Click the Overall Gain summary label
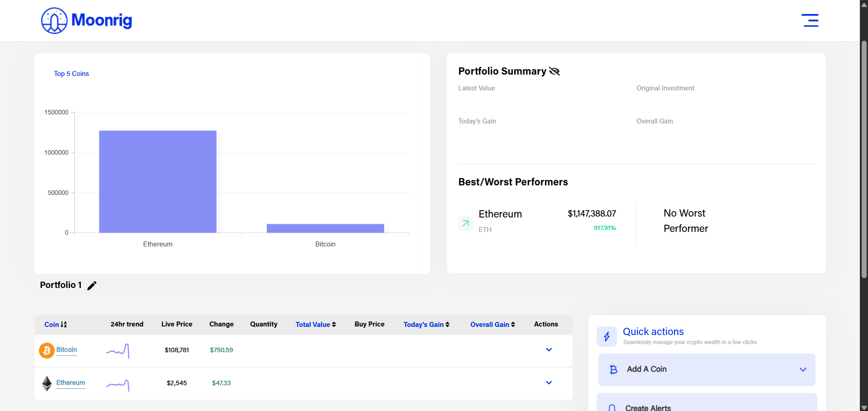This screenshot has width=868, height=411. tap(655, 121)
